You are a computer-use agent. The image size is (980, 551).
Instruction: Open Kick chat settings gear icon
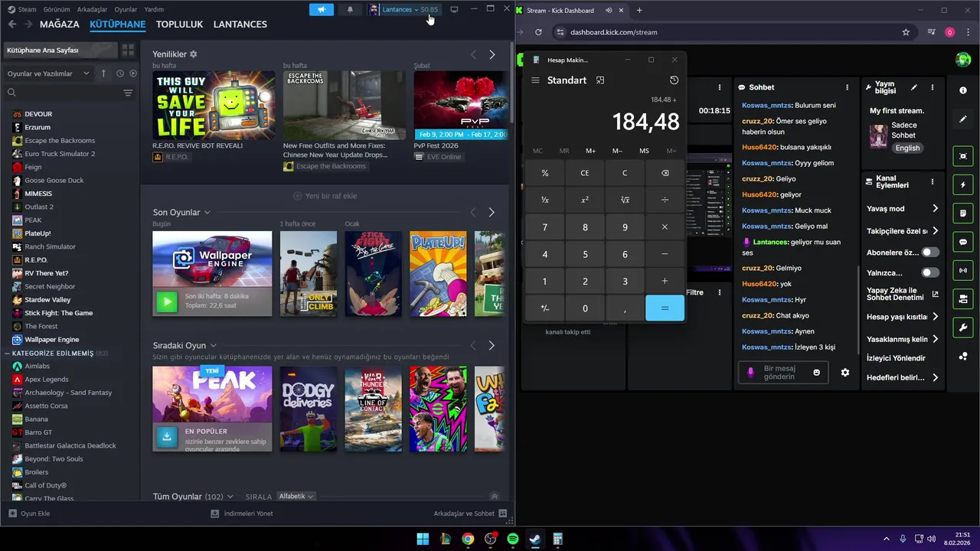[x=845, y=373]
